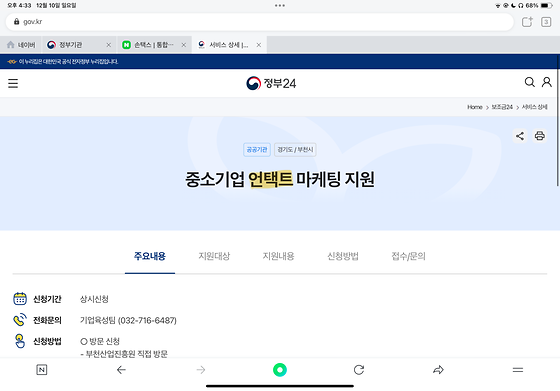Screen dimensions: 560x391
Task: Tap the battery indicator in status bar
Action: [x=546, y=5]
